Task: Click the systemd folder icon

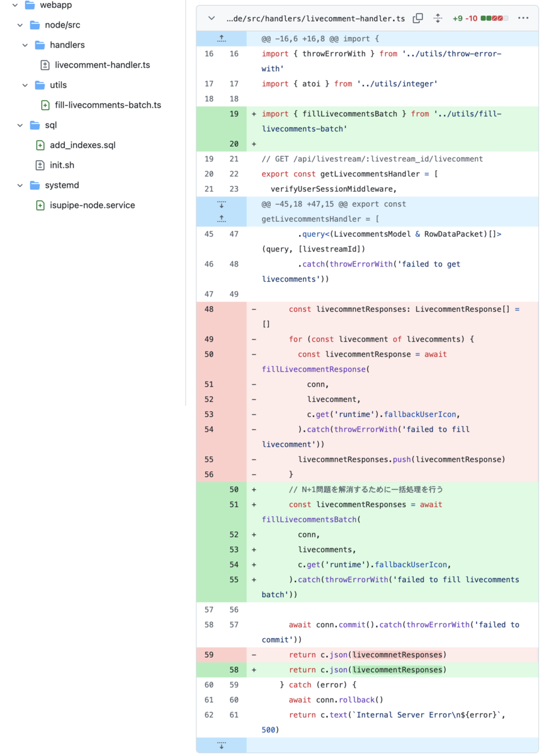Action: pos(35,185)
